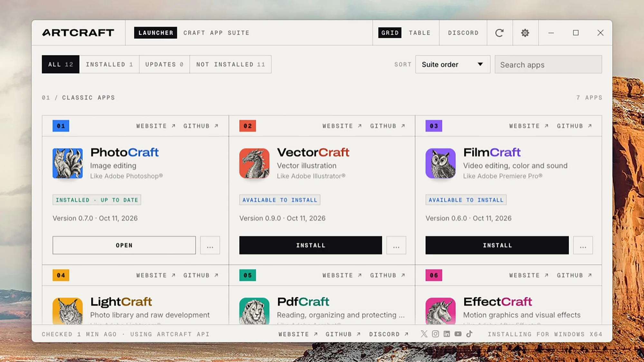The height and width of the screenshot is (362, 644).
Task: Install VectorCraft
Action: 310,245
